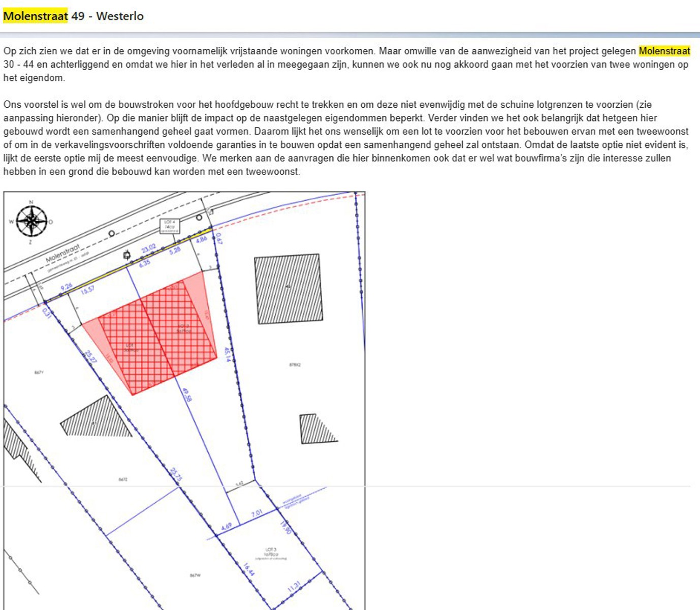The image size is (700, 610).
Task: Open the LOT 4 label box
Action: tap(170, 226)
